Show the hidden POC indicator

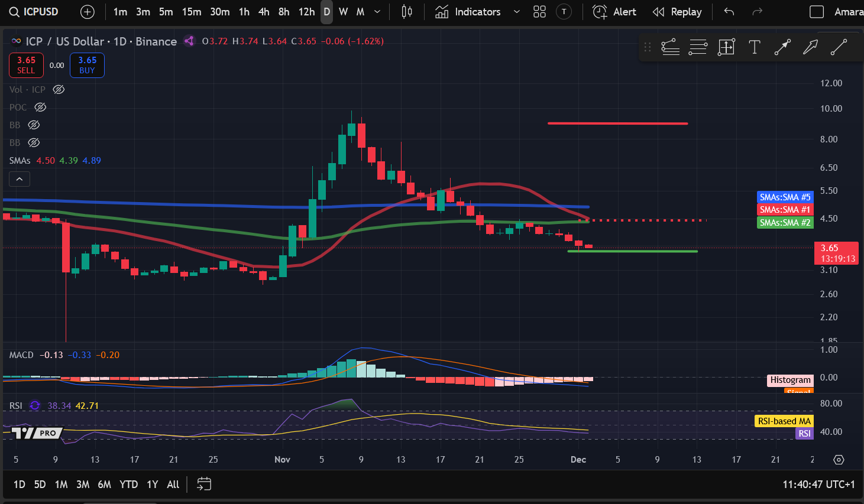click(x=40, y=108)
